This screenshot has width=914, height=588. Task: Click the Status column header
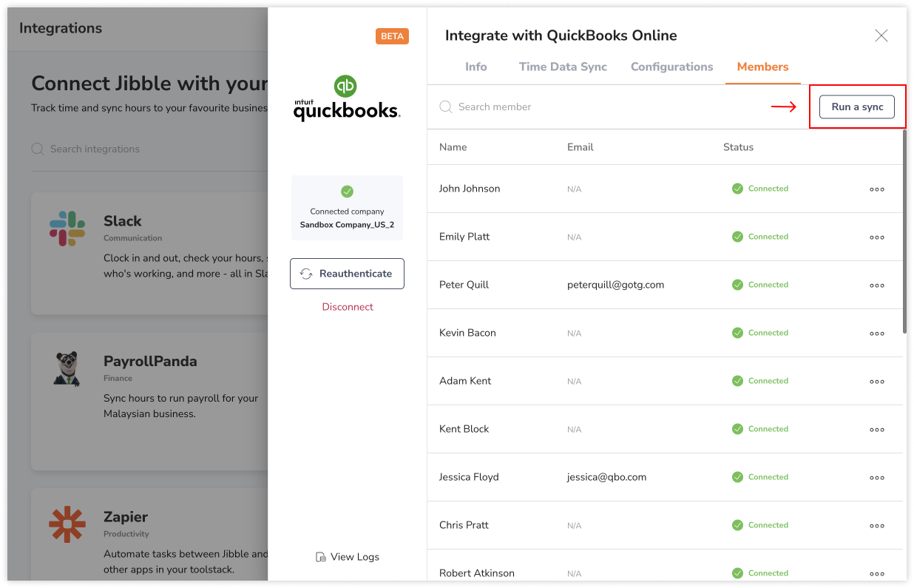(738, 147)
